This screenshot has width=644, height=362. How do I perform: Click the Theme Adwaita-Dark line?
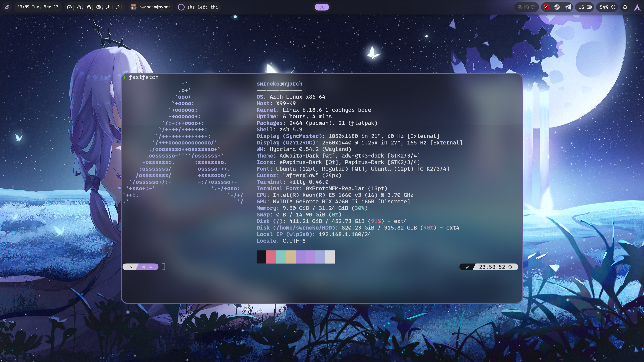(338, 156)
